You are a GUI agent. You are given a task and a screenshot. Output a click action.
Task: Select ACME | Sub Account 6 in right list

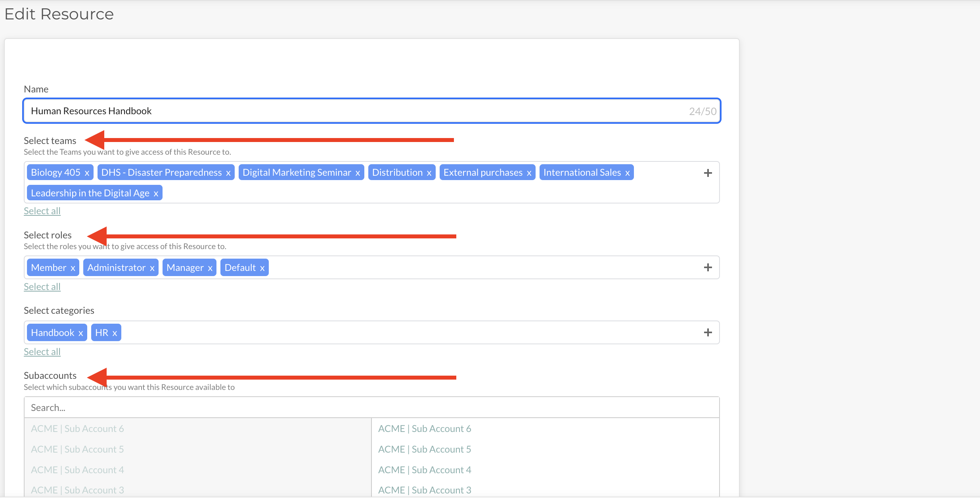[x=425, y=429]
